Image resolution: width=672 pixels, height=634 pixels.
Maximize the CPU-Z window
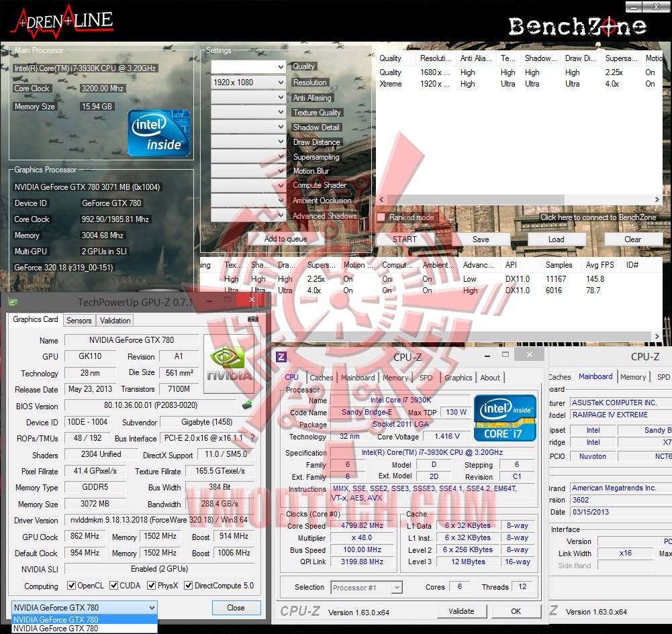tap(506, 355)
